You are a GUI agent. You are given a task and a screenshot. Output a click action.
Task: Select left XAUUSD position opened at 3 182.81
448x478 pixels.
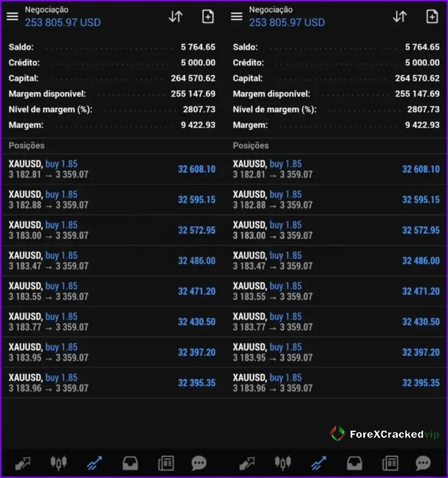[112, 169]
